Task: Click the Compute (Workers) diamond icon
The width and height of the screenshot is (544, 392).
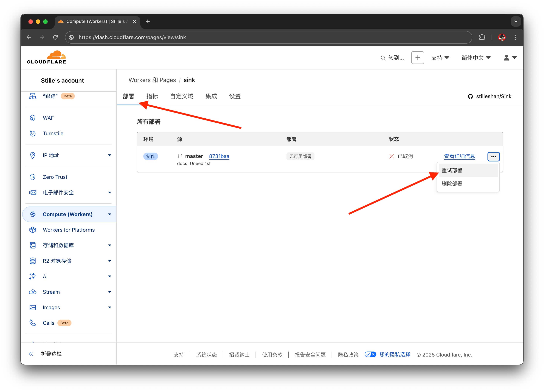Action: coord(33,214)
